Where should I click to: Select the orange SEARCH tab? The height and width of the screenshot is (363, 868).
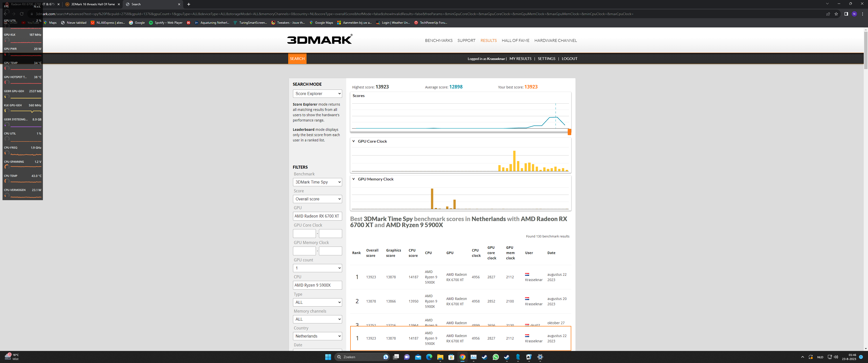tap(297, 58)
